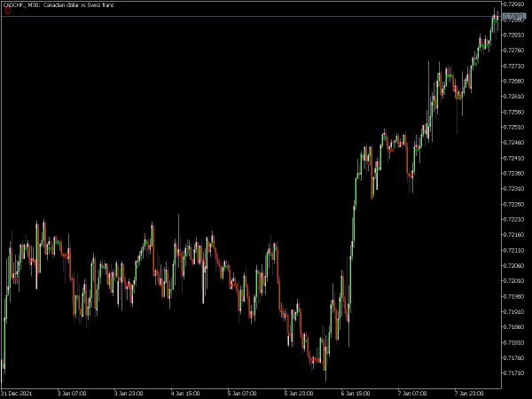The width and height of the screenshot is (532, 399).
Task: Click the 0.72060 price axis label
Action: pos(513,266)
